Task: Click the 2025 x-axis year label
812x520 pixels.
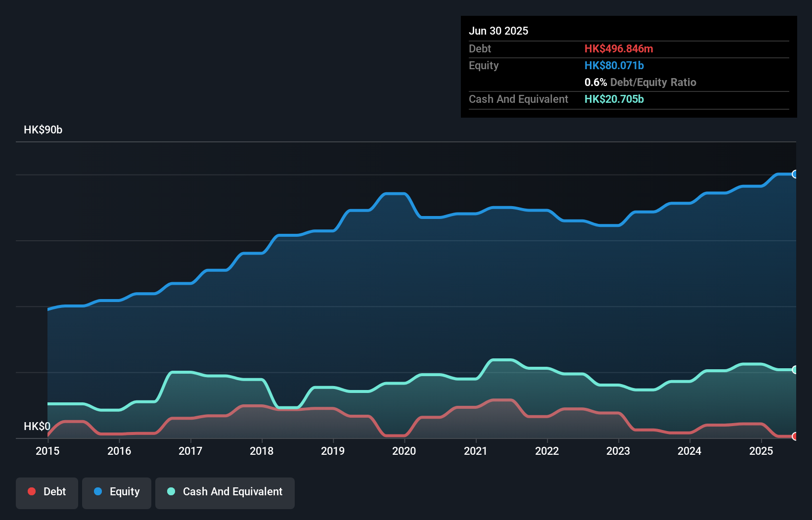Action: click(x=761, y=451)
